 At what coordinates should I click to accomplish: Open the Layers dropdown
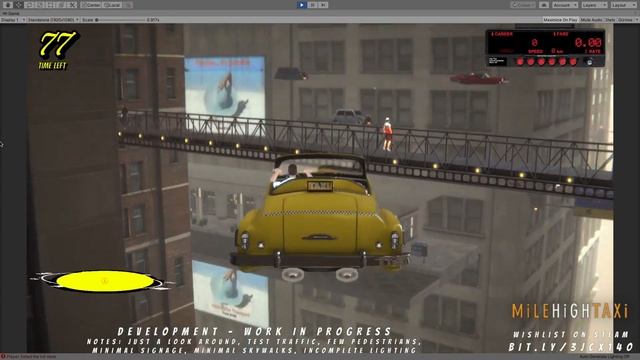pyautogui.click(x=594, y=5)
